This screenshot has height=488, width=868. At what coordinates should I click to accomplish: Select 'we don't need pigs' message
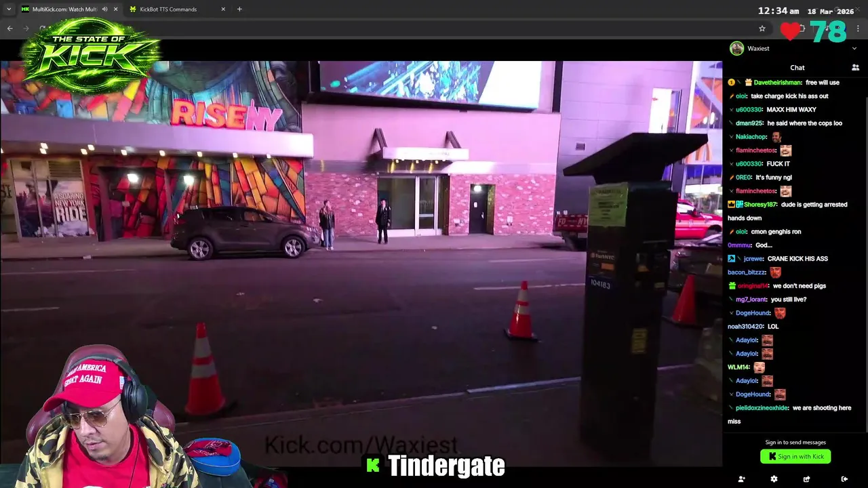(799, 286)
